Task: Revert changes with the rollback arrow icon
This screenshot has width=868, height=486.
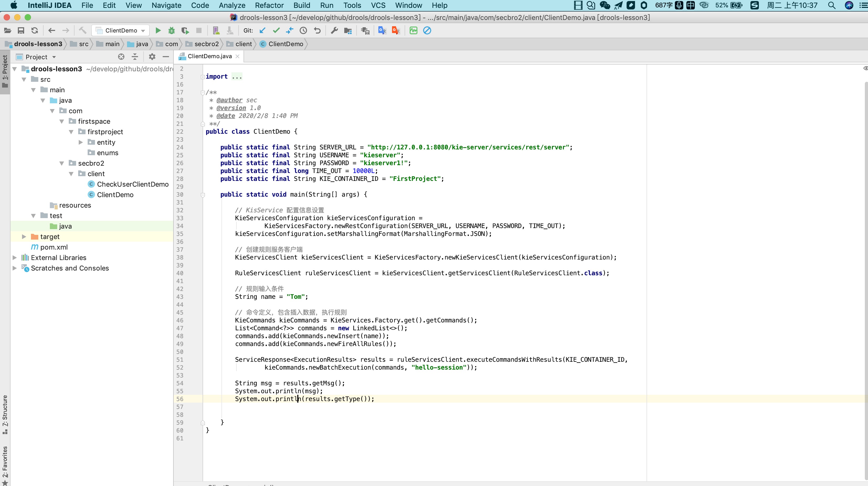Action: coord(317,31)
